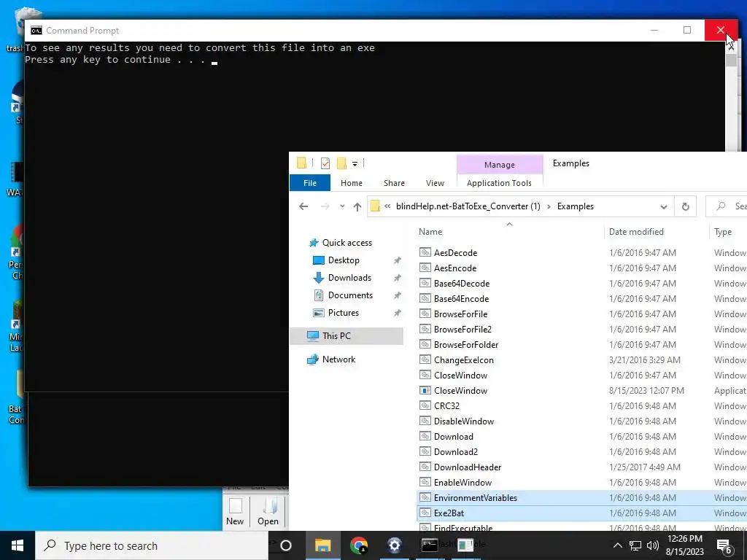Click the Cortana circle icon on taskbar
The image size is (747, 560).
286,545
